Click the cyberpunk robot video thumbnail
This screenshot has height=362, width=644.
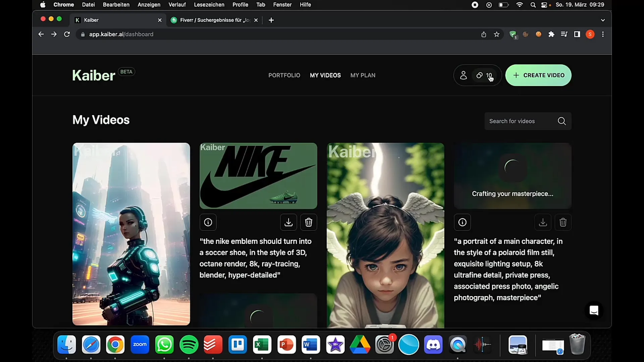tap(131, 234)
